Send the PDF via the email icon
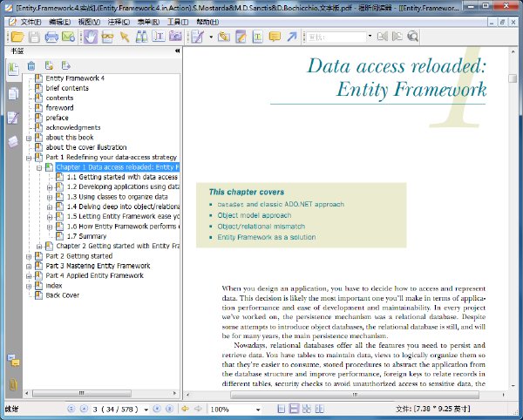Image resolution: width=523 pixels, height=420 pixels. point(68,37)
